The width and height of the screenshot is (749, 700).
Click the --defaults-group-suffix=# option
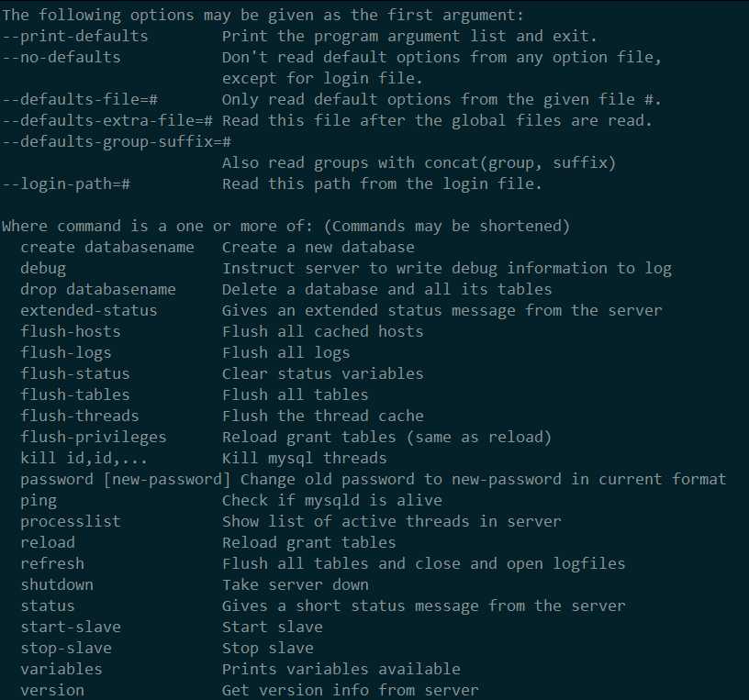[117, 142]
